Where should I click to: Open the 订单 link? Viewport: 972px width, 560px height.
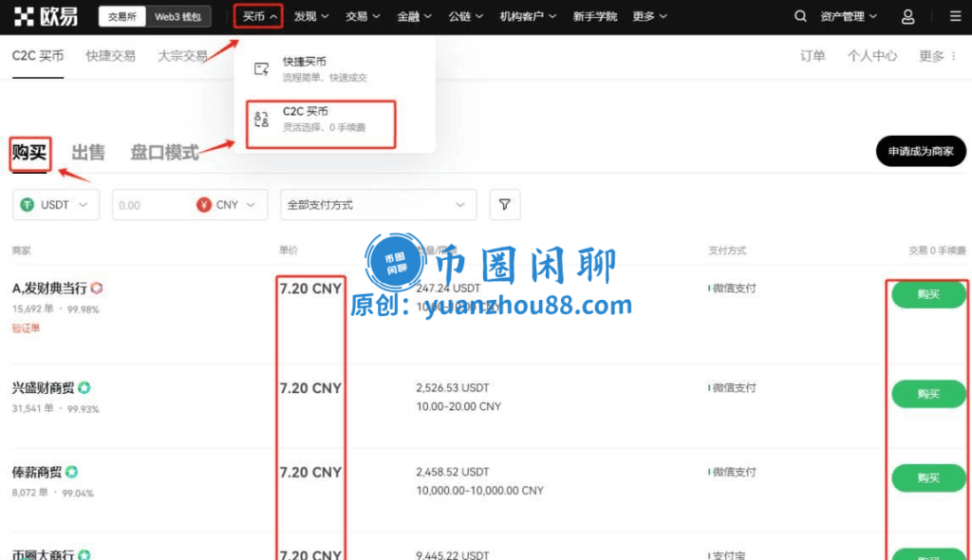click(x=813, y=56)
